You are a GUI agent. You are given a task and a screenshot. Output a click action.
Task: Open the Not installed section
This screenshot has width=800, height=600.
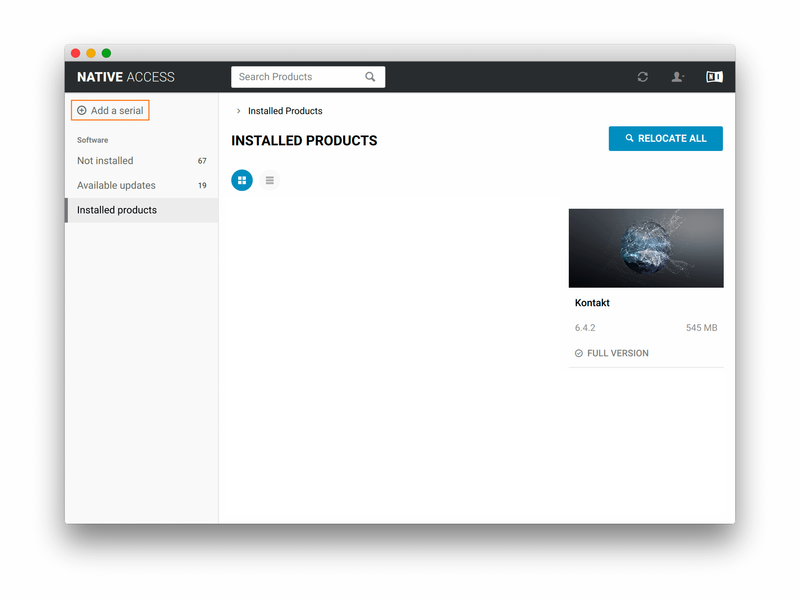pyautogui.click(x=142, y=161)
